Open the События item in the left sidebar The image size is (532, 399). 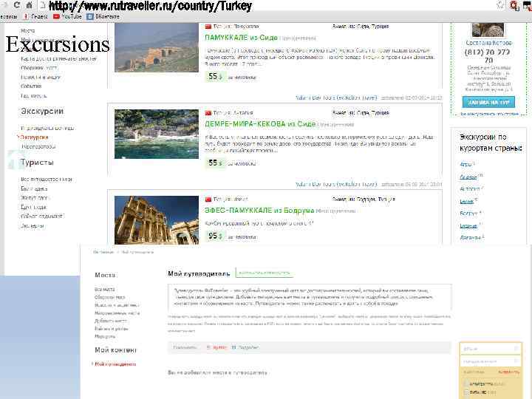coord(31,86)
